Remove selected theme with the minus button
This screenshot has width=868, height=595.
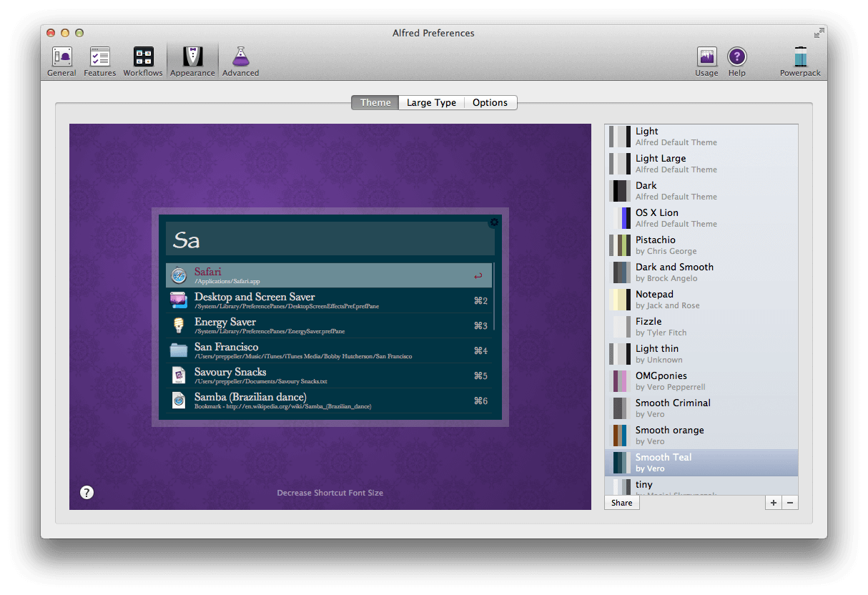[790, 503]
